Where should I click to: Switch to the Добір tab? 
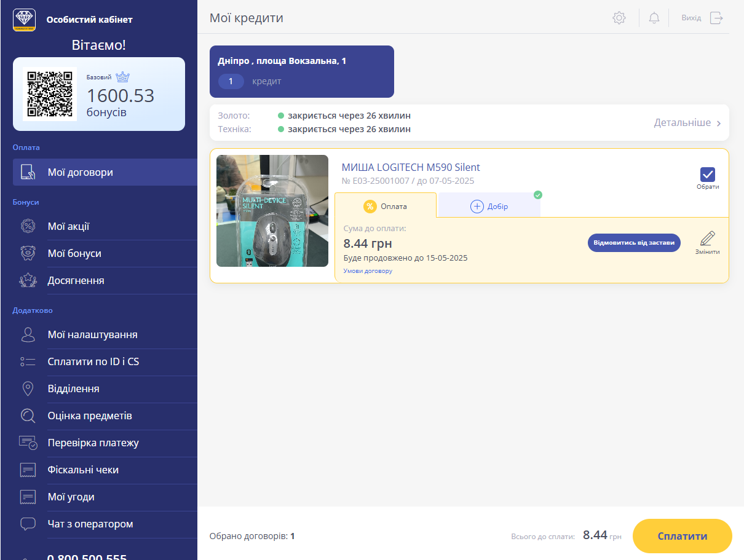(x=489, y=207)
